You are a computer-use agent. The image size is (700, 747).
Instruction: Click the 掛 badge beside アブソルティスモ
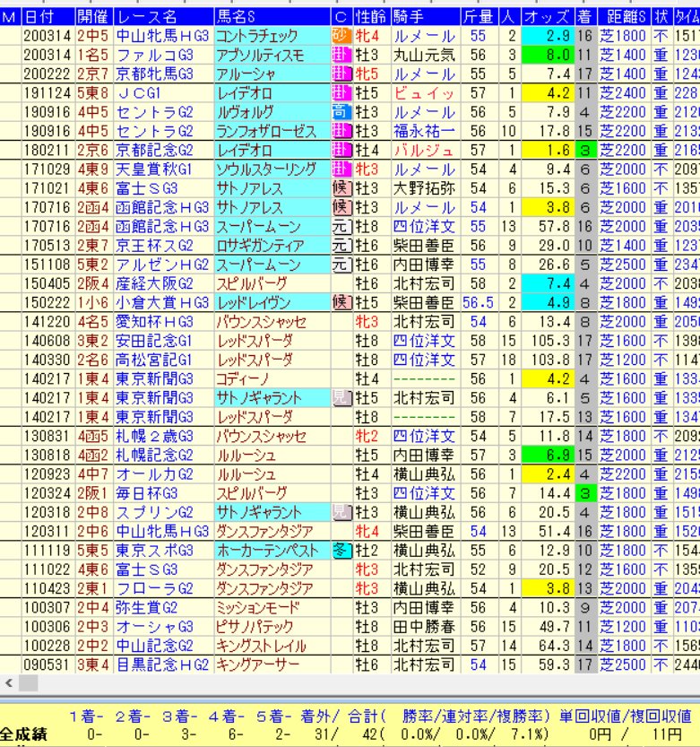341,55
